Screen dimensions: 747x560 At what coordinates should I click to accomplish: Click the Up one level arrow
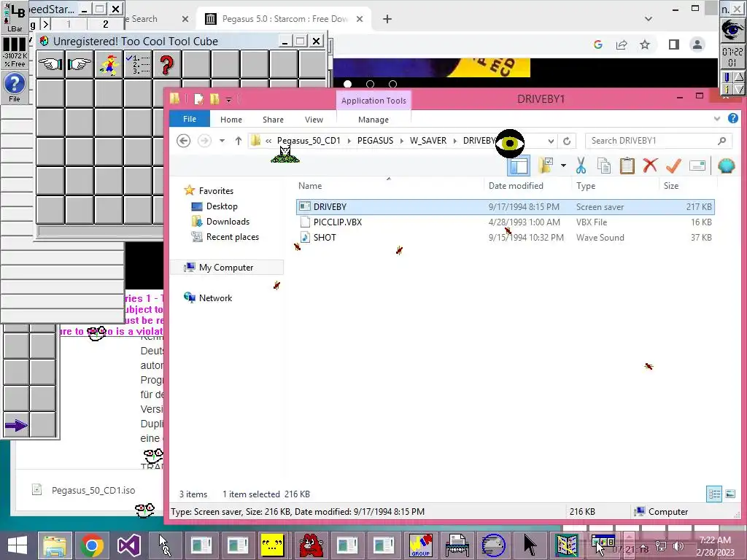pyautogui.click(x=239, y=141)
